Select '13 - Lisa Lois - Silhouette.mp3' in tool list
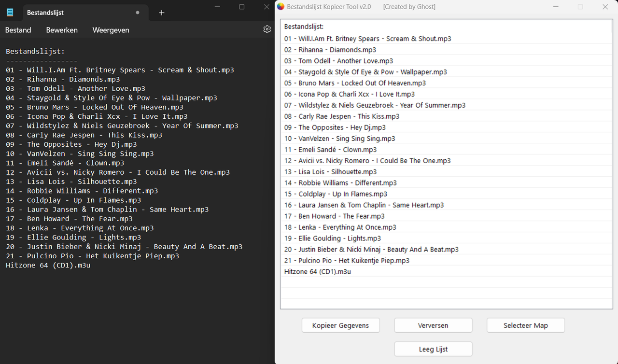This screenshot has height=364, width=618. point(447,172)
